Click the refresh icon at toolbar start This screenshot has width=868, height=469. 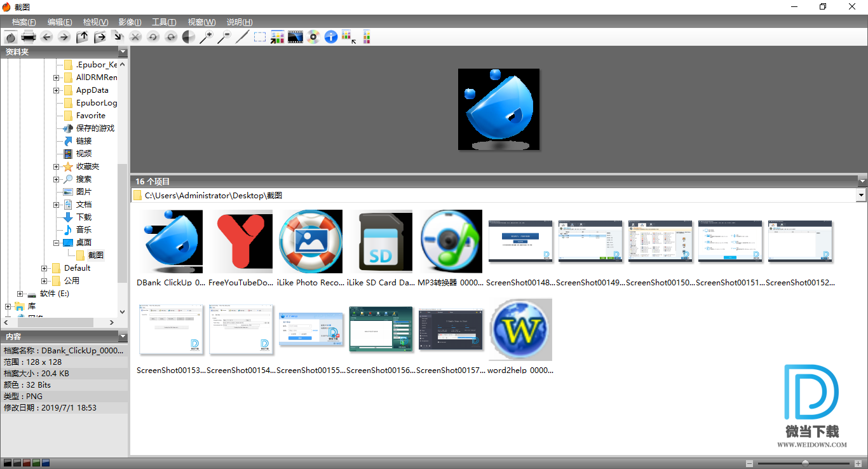click(x=11, y=37)
